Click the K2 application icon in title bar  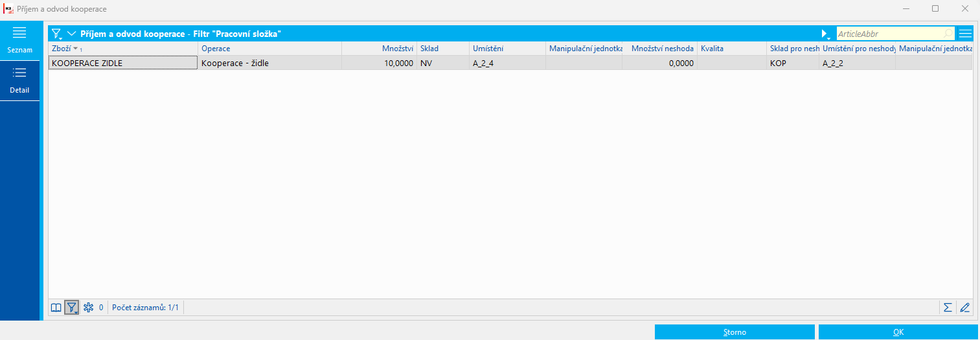point(8,9)
